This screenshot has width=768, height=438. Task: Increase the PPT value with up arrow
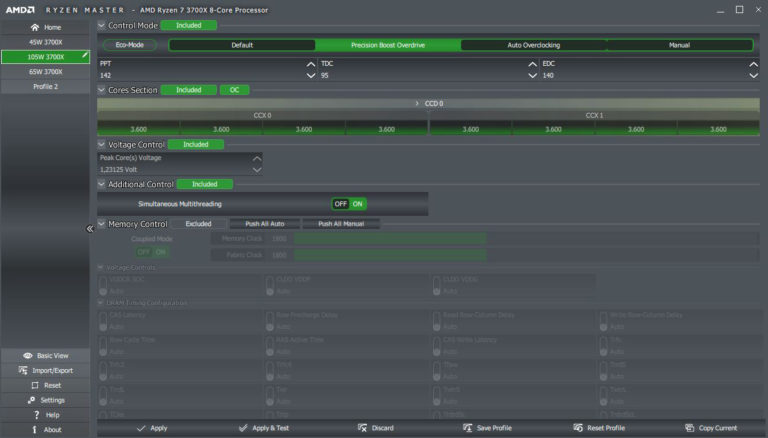pos(310,64)
